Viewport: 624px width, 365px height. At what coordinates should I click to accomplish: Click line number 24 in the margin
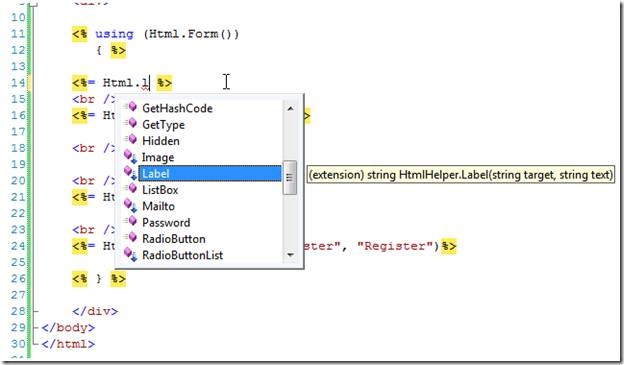click(18, 246)
